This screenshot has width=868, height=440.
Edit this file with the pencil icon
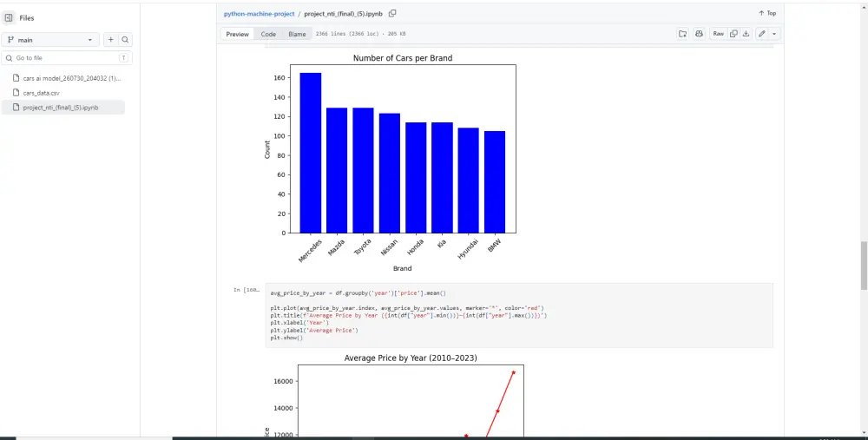762,34
